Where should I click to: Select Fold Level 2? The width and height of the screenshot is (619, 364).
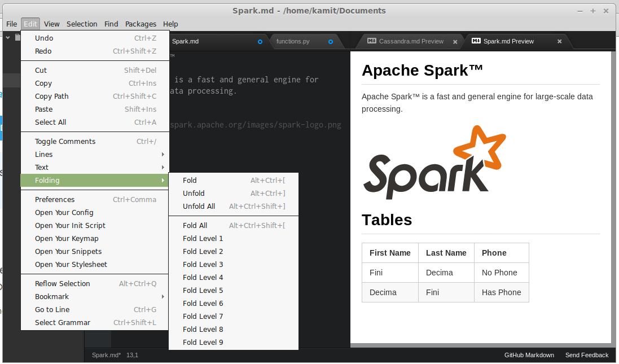click(x=233, y=252)
